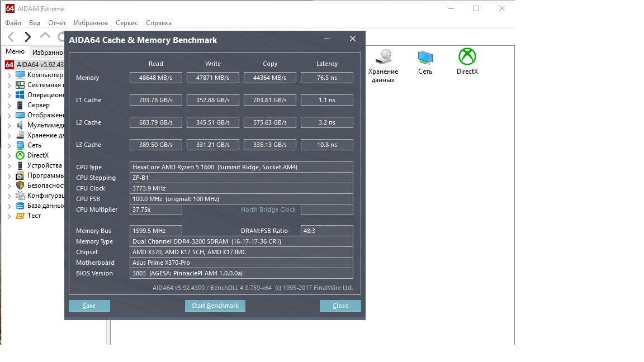Click the DRAM:FSB Ratio 48:3 field
Image resolution: width=644 pixels, height=362 pixels.
327,231
